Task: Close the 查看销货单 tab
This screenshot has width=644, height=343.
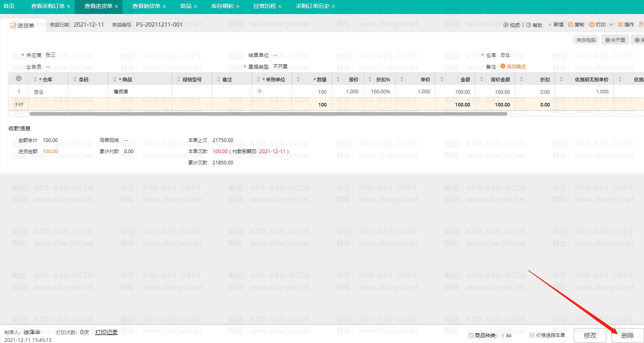Action: pyautogui.click(x=164, y=6)
